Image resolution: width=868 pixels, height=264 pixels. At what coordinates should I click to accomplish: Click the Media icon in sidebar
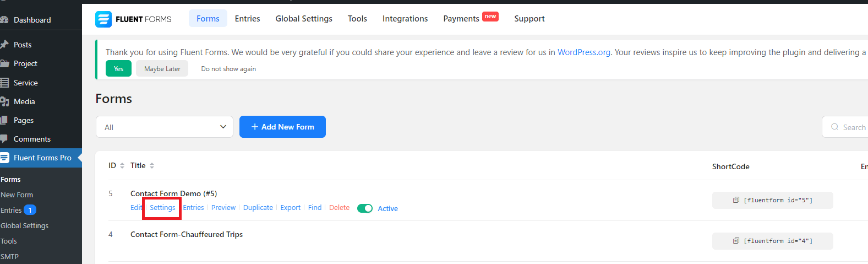4,101
